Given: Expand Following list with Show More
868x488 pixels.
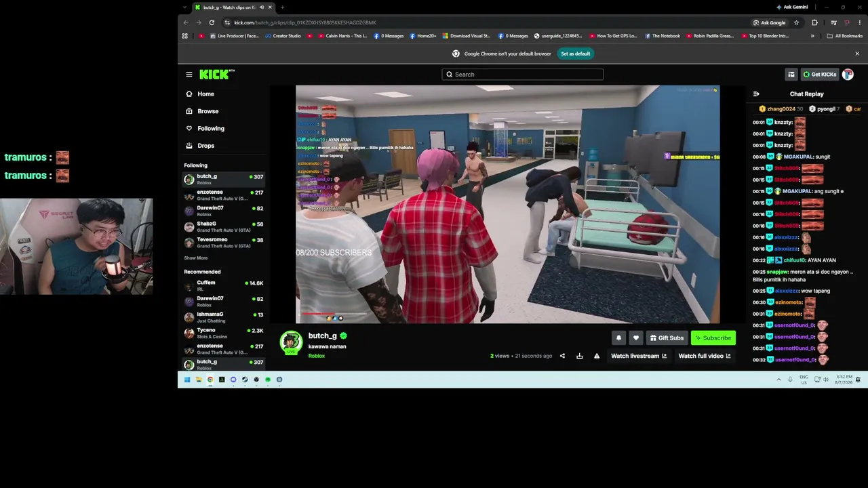Looking at the screenshot, I should [195, 258].
